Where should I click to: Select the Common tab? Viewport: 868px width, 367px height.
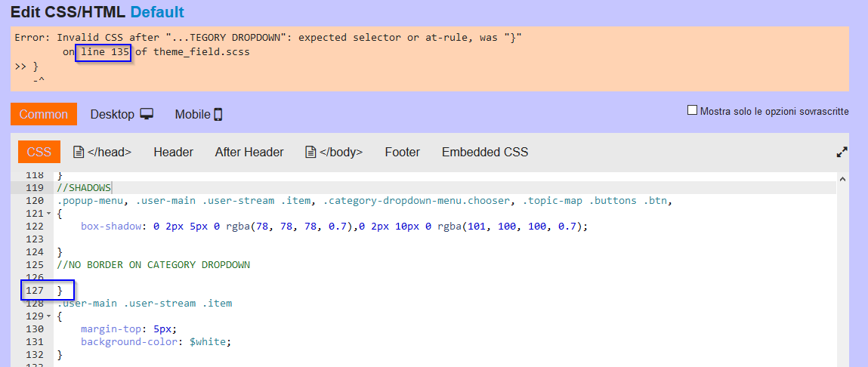coord(44,114)
